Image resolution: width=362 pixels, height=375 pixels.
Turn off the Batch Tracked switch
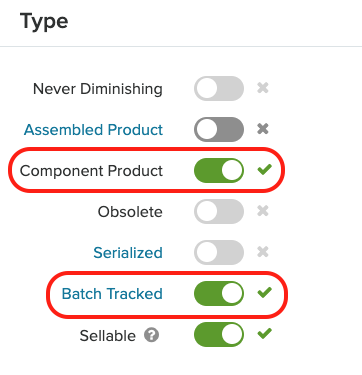click(x=219, y=293)
